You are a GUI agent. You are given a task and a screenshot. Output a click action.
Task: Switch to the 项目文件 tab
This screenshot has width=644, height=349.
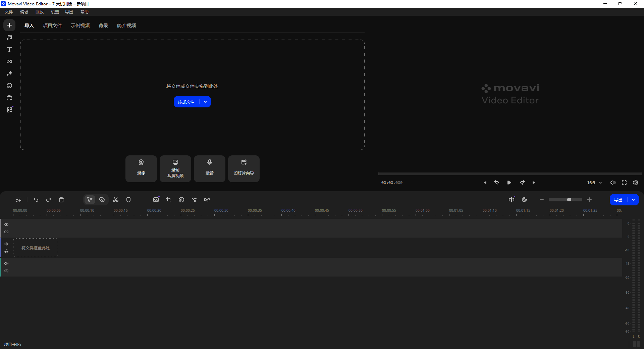[x=52, y=26]
